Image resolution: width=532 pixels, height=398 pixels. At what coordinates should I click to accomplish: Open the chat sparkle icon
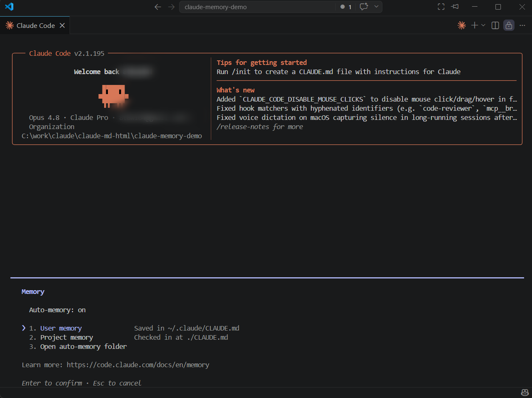tap(364, 7)
